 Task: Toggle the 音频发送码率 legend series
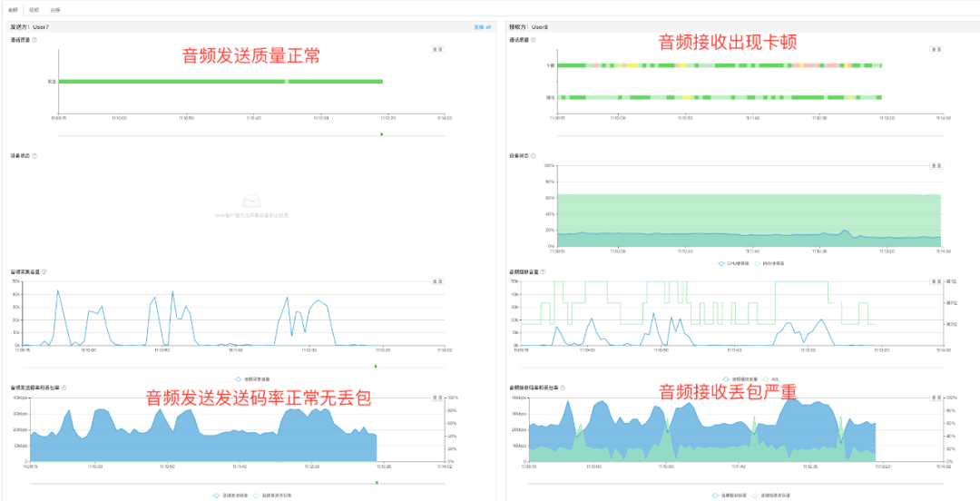230,495
